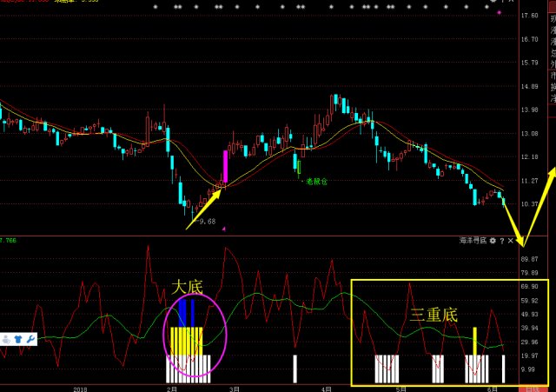Click the small magenta triangle below main chart
The height and width of the screenshot is (392, 556).
coord(224,229)
